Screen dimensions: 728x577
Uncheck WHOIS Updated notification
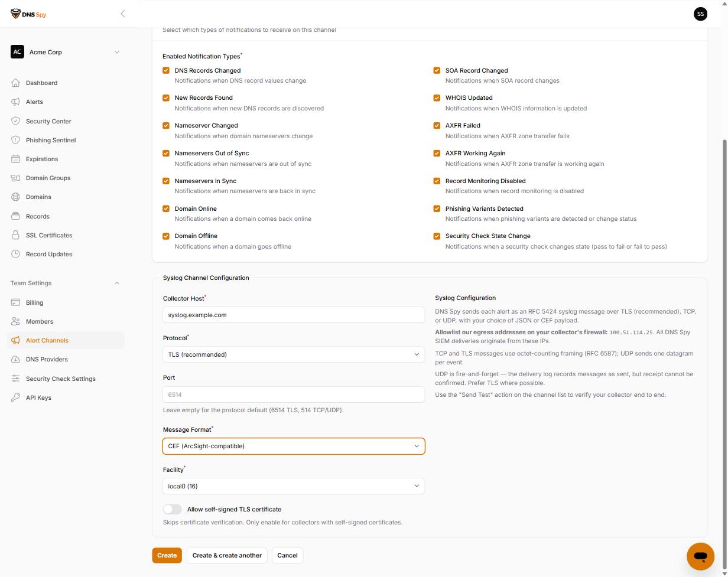point(437,97)
